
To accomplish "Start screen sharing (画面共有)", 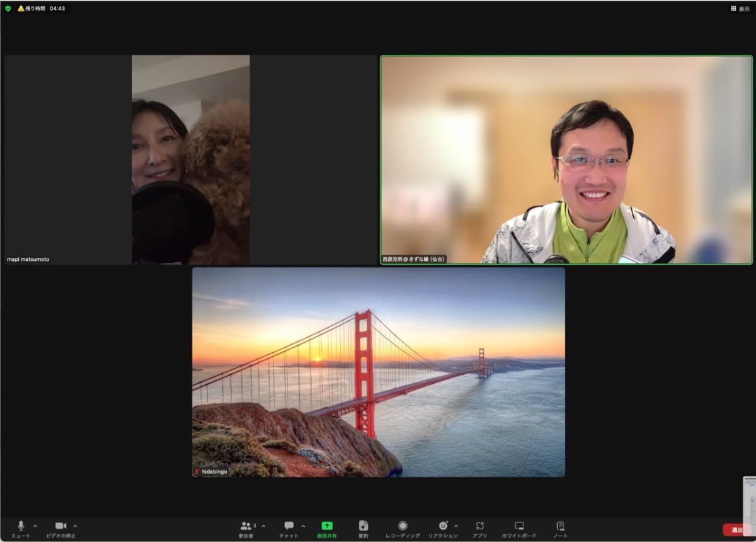I will click(326, 528).
